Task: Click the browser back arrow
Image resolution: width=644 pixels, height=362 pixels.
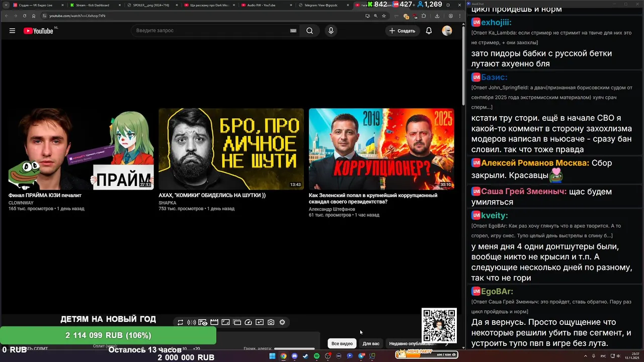Action: click(x=6, y=16)
